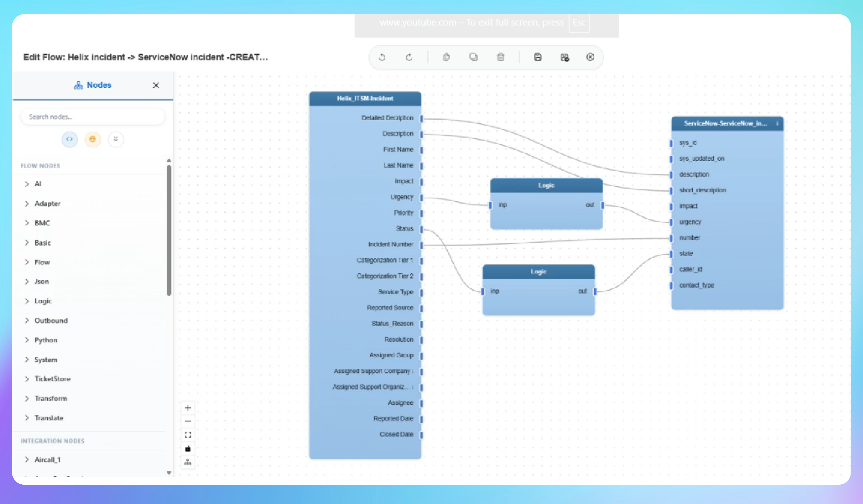Click the undo arrow in toolbar
863x504 pixels.
(x=382, y=57)
